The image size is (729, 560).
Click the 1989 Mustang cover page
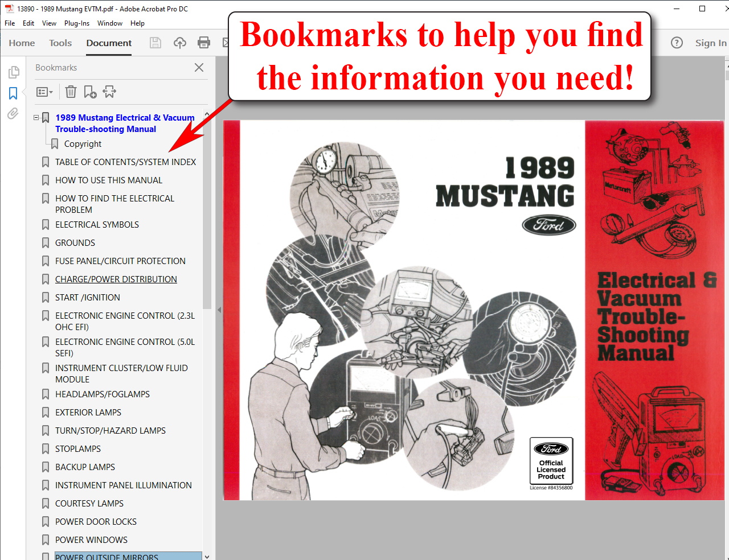[474, 310]
